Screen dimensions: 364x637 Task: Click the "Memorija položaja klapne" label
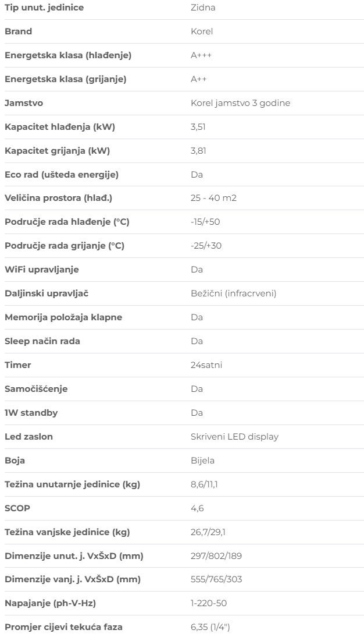63,317
